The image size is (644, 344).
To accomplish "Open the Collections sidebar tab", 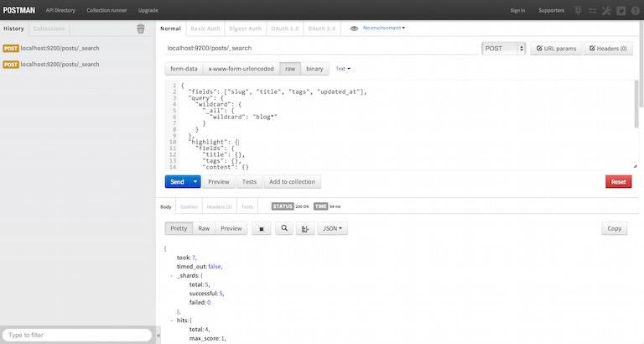I will 49,29.
